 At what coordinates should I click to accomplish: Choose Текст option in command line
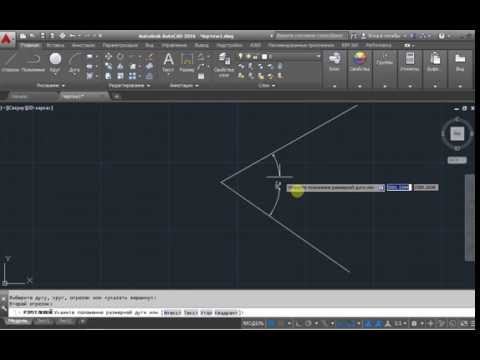[x=191, y=313]
